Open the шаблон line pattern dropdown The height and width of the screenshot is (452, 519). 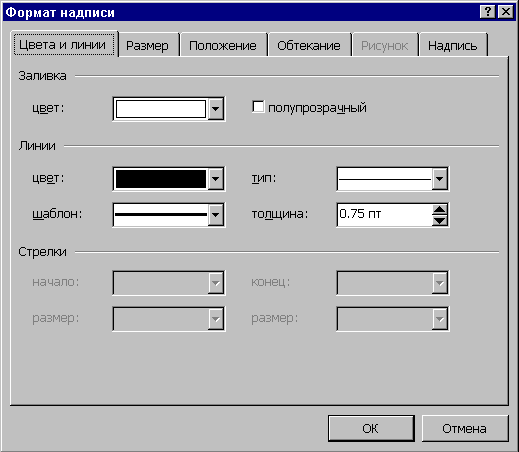tap(216, 215)
